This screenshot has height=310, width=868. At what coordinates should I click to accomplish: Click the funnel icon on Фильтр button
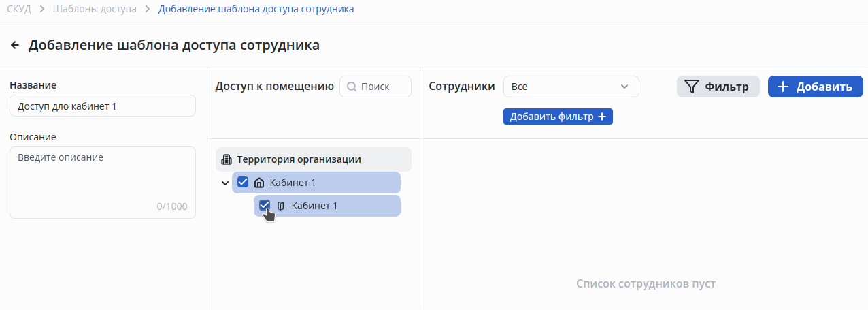692,87
